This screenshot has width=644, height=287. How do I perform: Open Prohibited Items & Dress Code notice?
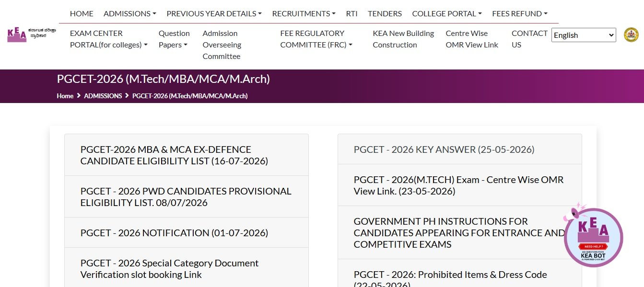(x=460, y=274)
